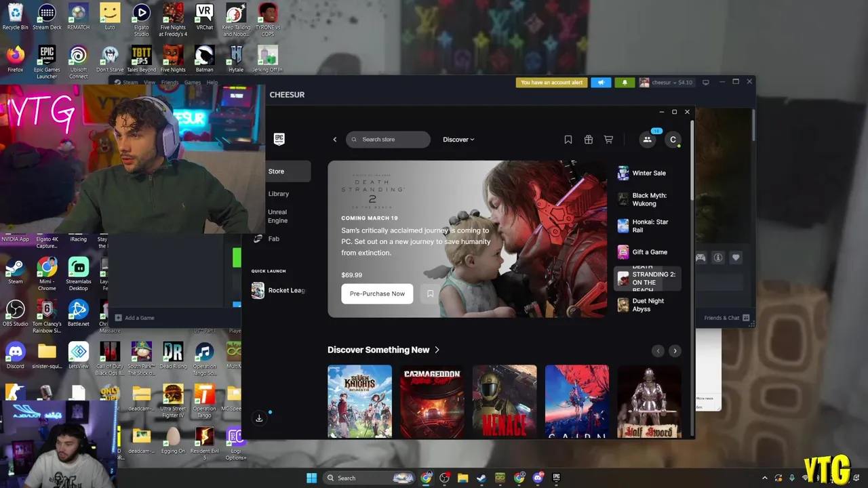Click the taskbar Search box
This screenshot has width=868, height=488.
369,478
